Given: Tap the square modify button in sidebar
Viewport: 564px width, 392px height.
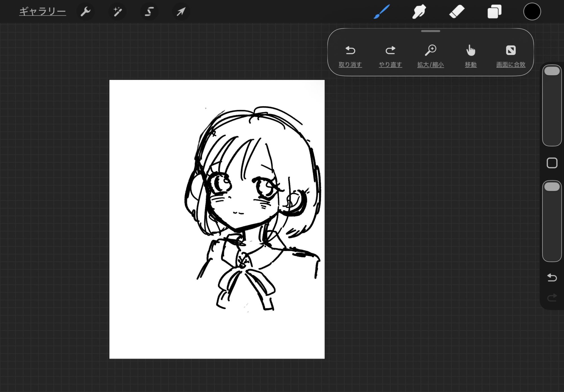Looking at the screenshot, I should click(552, 163).
